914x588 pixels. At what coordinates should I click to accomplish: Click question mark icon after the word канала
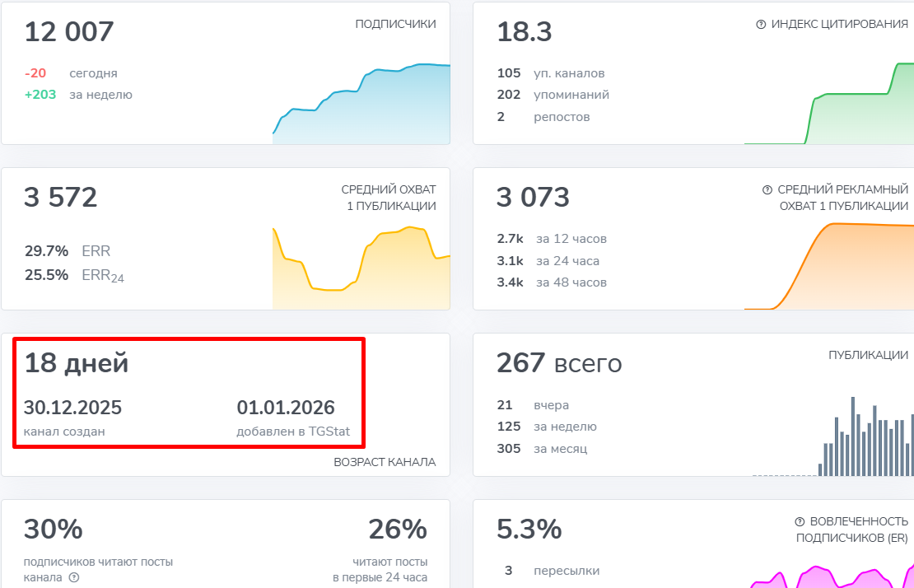[74, 578]
